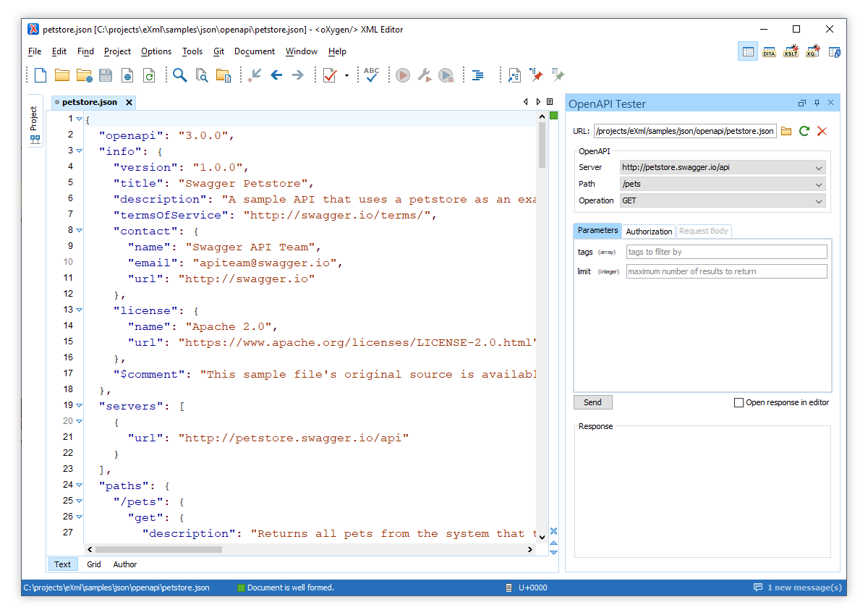
Task: Click the gray pushpin toolbar icon
Action: pyautogui.click(x=558, y=75)
